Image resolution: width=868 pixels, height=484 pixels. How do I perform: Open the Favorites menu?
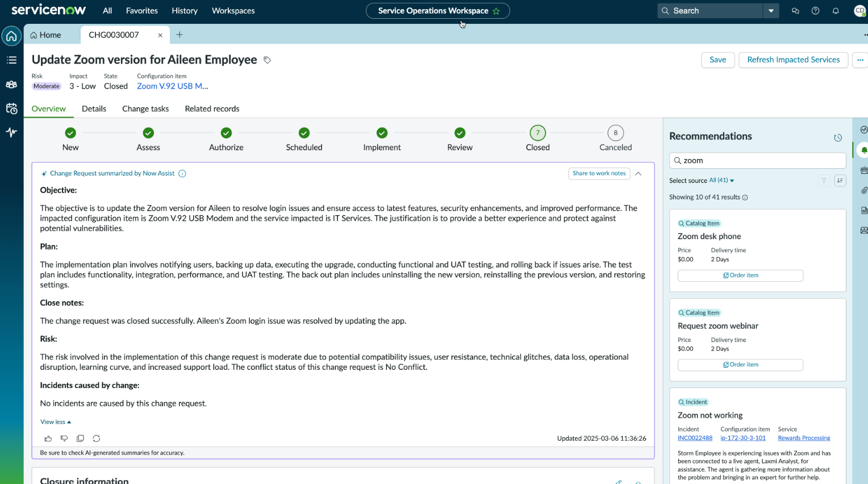click(142, 11)
